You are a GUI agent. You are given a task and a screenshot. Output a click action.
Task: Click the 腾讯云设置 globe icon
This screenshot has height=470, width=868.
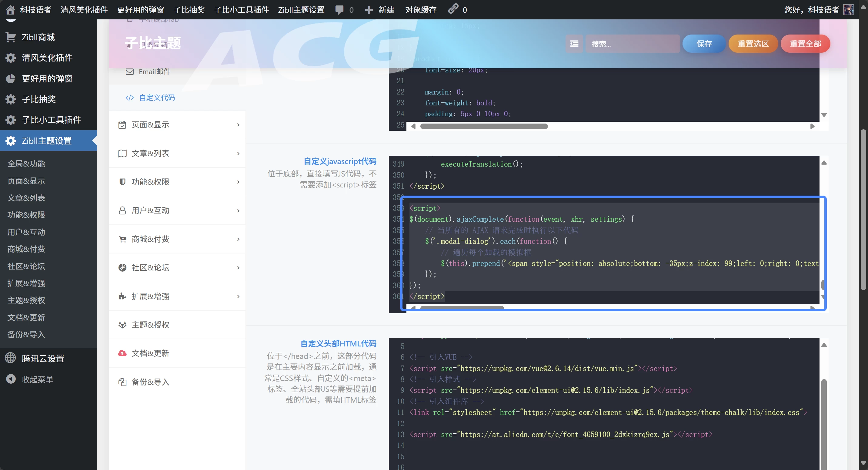click(x=10, y=358)
